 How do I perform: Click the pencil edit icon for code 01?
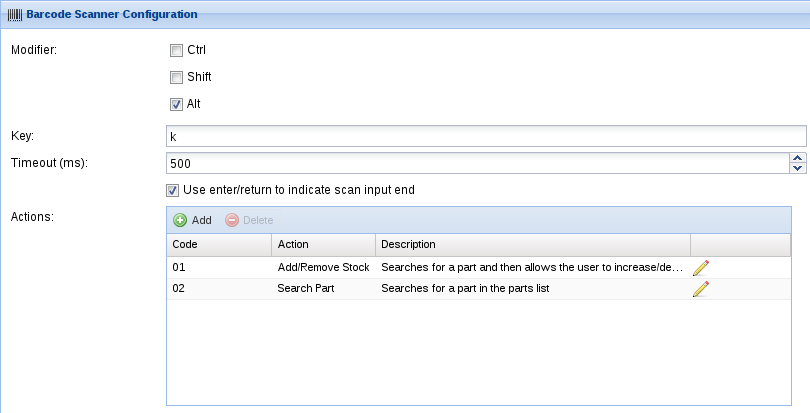701,268
